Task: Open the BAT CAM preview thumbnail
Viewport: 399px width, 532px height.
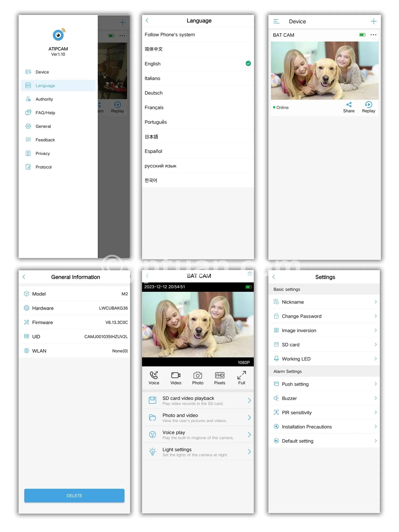Action: coord(325,70)
